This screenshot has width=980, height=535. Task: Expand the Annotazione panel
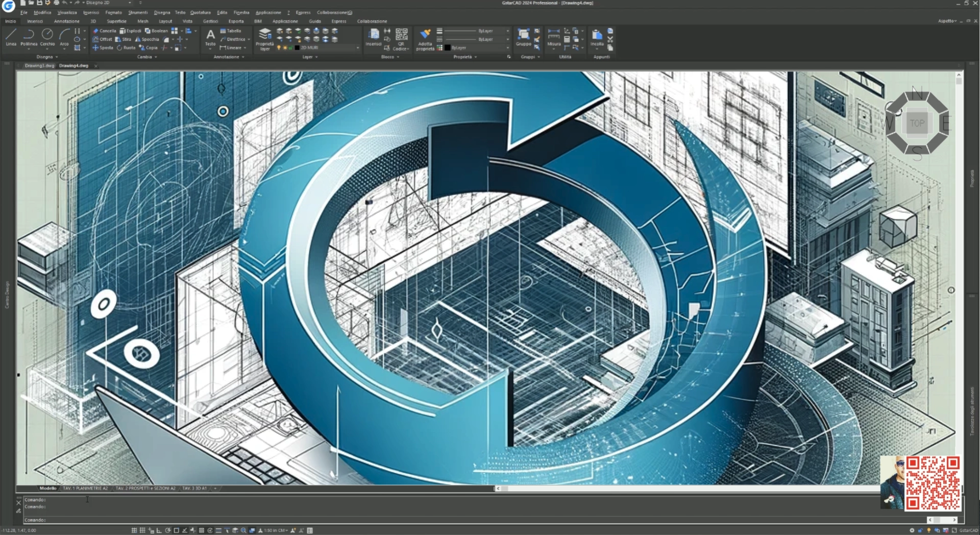coord(229,57)
